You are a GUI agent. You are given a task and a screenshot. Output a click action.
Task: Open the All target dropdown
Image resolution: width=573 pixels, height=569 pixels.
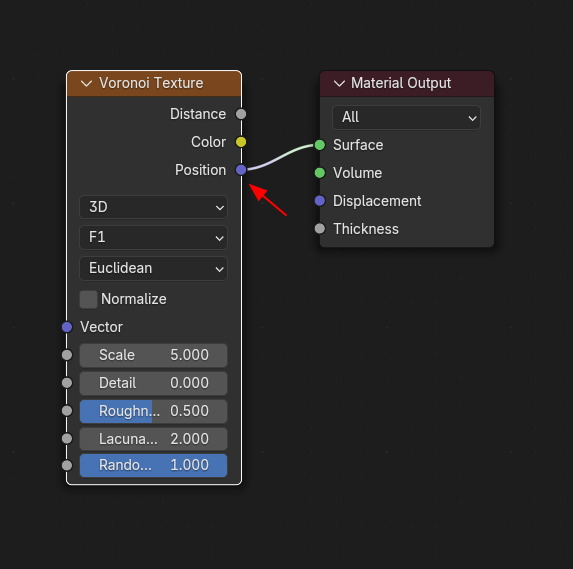(x=406, y=117)
